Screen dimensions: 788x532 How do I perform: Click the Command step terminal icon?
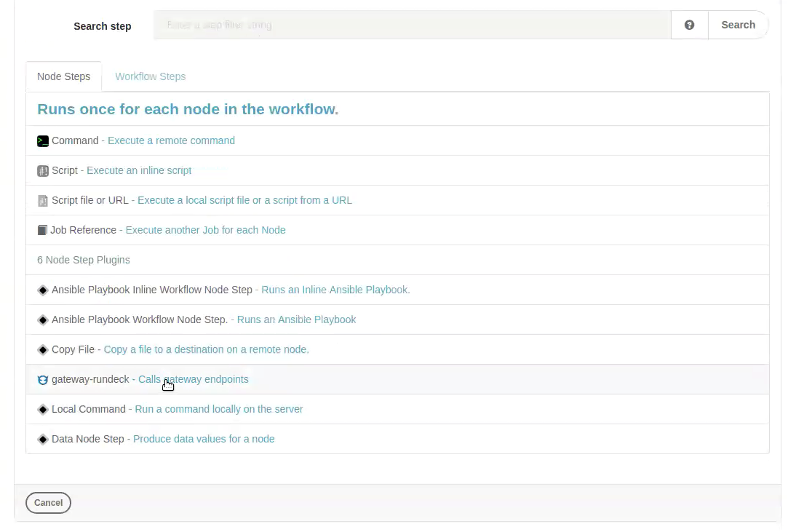click(x=43, y=141)
